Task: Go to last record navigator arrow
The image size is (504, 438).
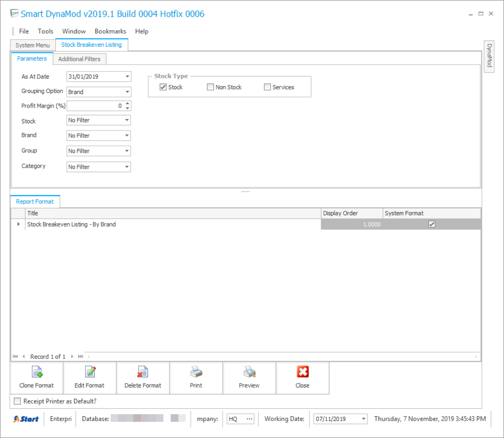Action: pos(80,356)
